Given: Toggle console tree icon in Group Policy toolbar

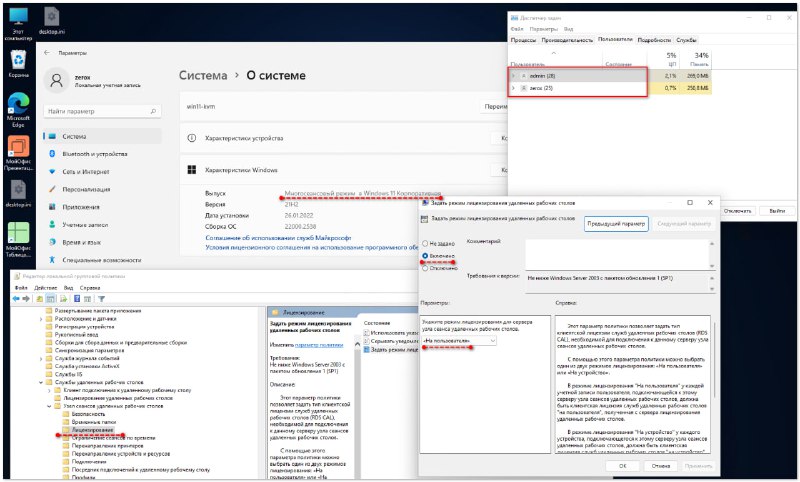Looking at the screenshot, I should click(x=51, y=299).
